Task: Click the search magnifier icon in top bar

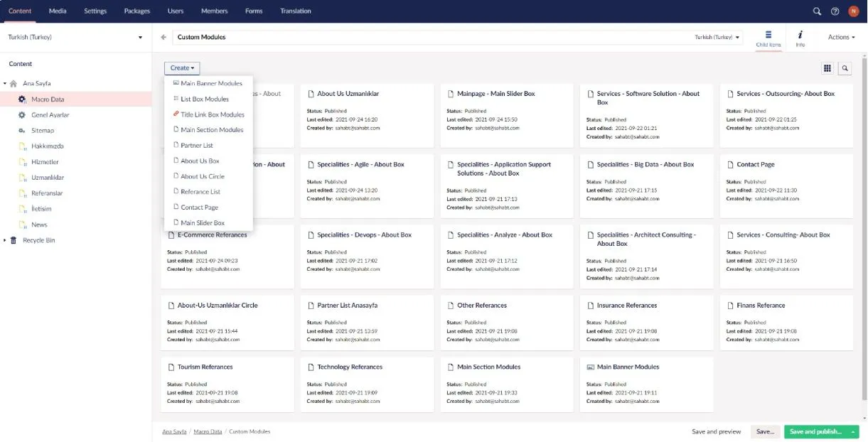Action: [x=817, y=11]
